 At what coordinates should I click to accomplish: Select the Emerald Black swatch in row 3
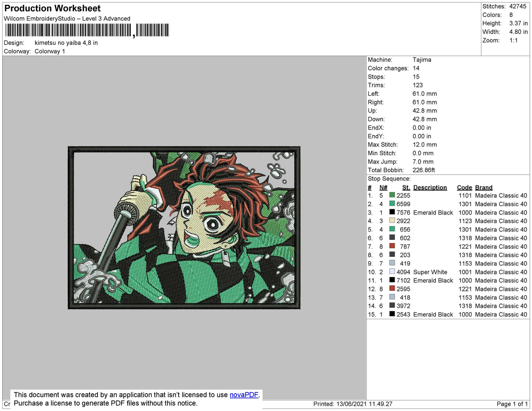(x=392, y=212)
